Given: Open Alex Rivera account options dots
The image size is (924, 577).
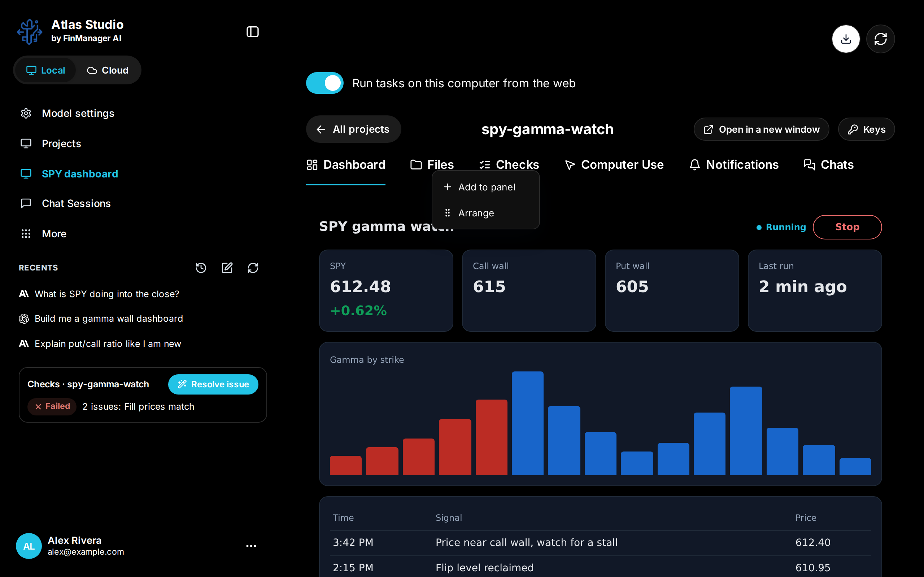Looking at the screenshot, I should click(x=251, y=546).
